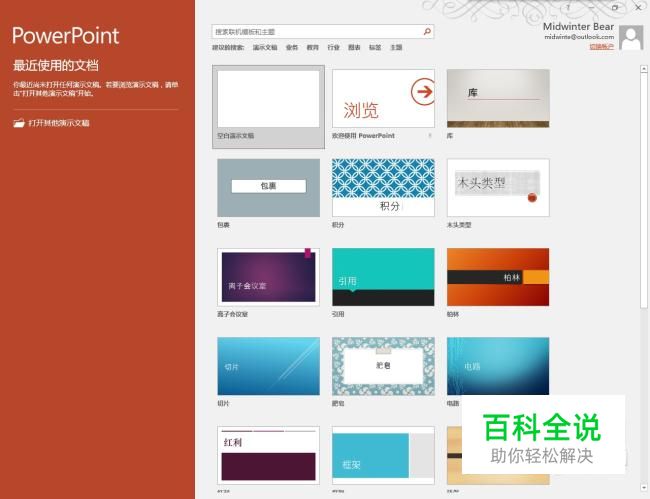650x499 pixels.
Task: Restore down the PowerPoint window
Action: 615,7
